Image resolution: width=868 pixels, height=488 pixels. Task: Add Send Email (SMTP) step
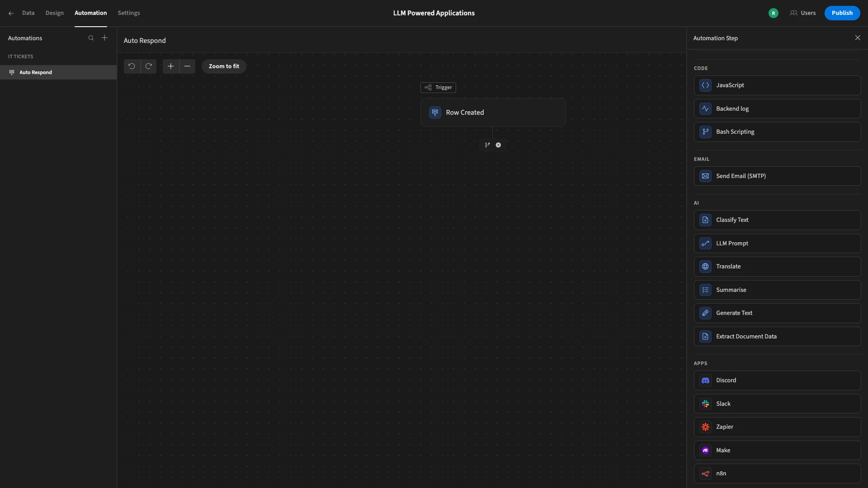pos(777,176)
